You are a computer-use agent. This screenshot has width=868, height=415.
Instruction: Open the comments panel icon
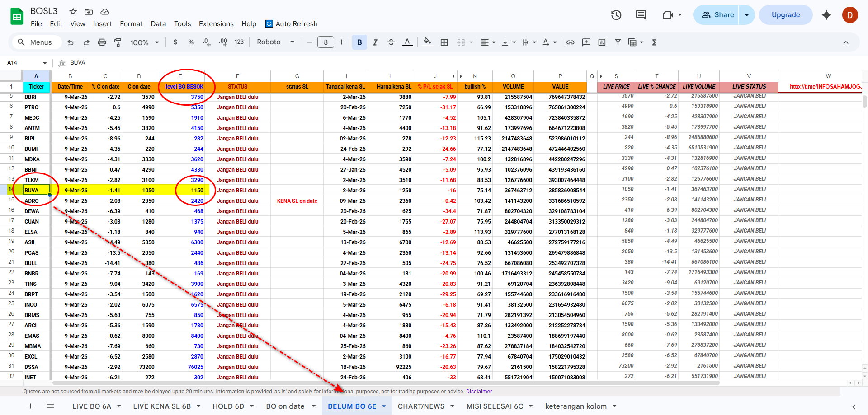coord(641,15)
